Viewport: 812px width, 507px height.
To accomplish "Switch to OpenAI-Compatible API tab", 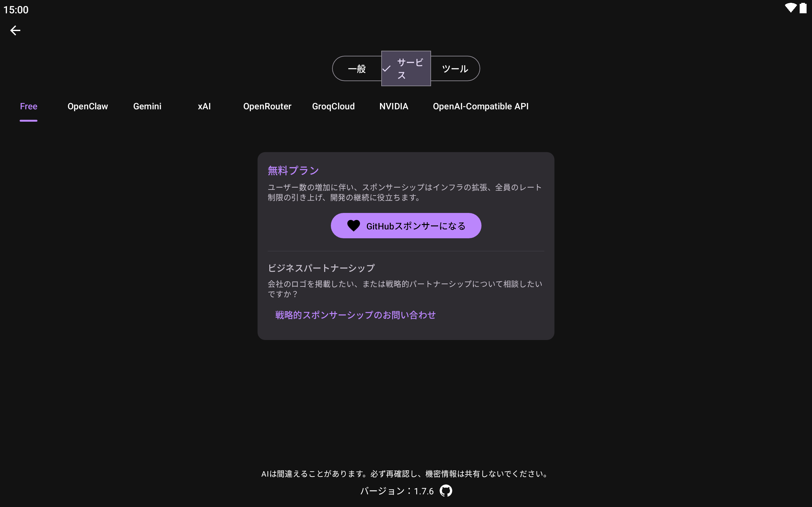I will pyautogui.click(x=481, y=106).
